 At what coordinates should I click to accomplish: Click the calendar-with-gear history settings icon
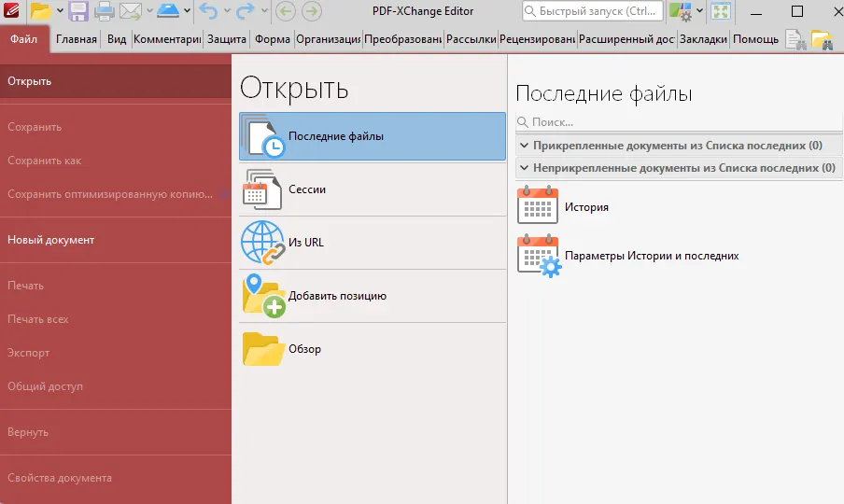[539, 256]
